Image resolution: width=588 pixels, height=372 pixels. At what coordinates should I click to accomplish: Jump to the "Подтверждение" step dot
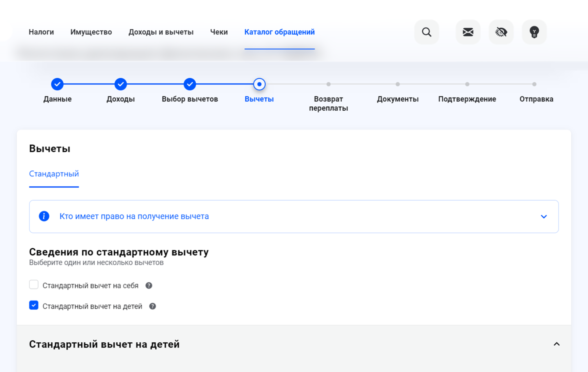[x=467, y=84]
